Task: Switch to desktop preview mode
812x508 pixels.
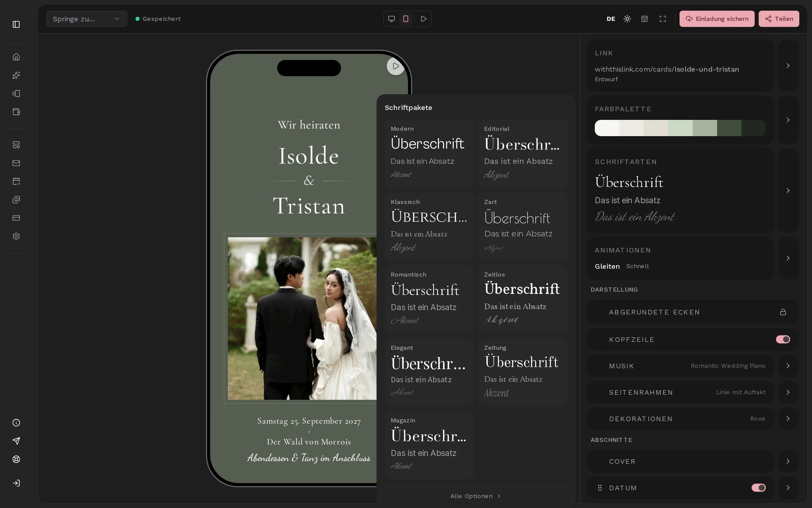Action: pyautogui.click(x=391, y=19)
